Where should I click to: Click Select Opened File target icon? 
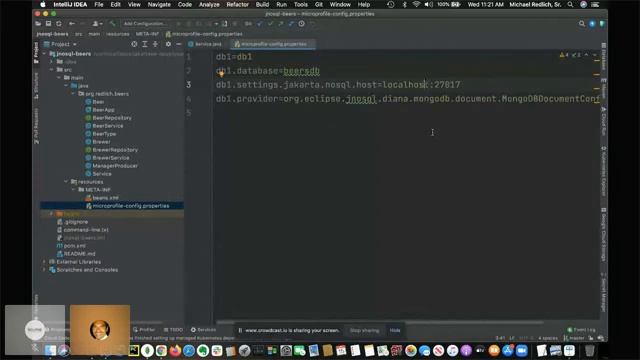coord(134,44)
